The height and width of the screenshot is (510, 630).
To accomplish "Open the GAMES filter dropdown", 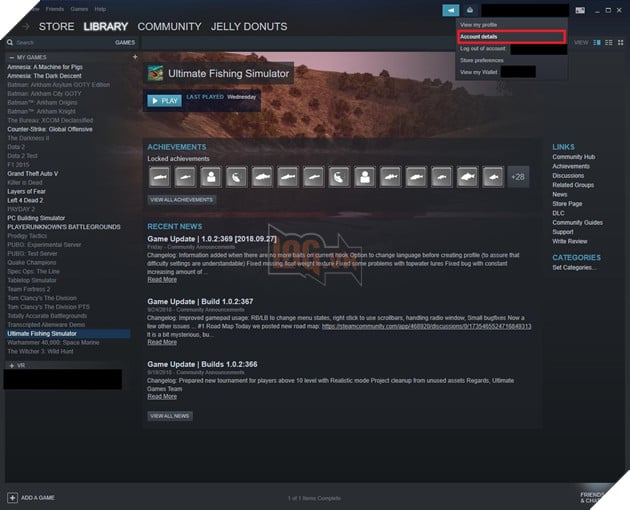I will pyautogui.click(x=125, y=43).
